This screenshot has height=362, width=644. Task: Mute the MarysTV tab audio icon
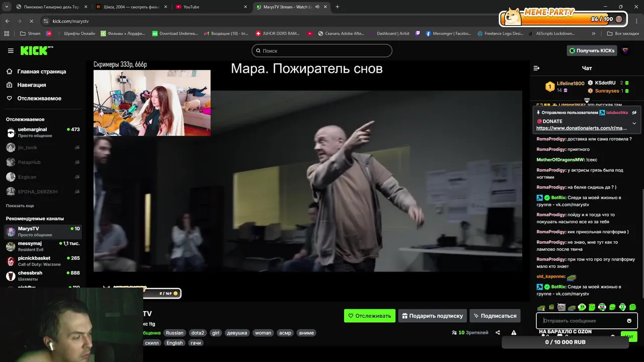[x=317, y=7]
